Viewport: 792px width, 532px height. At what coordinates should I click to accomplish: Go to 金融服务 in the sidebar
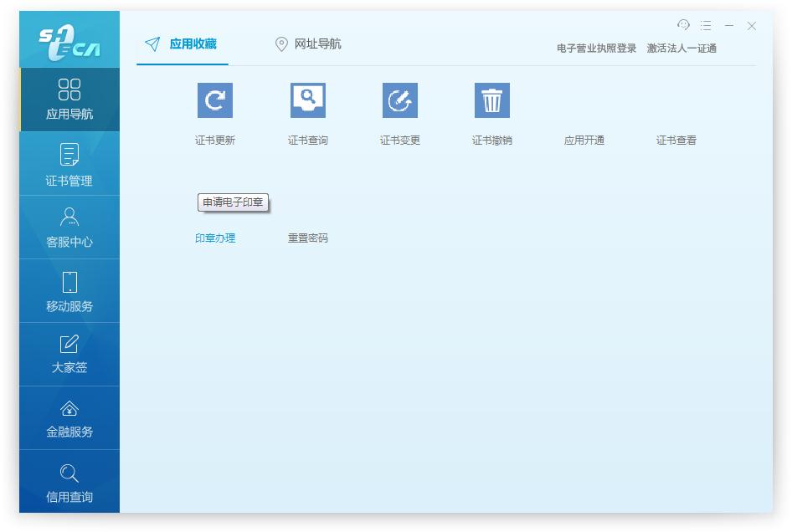(69, 417)
